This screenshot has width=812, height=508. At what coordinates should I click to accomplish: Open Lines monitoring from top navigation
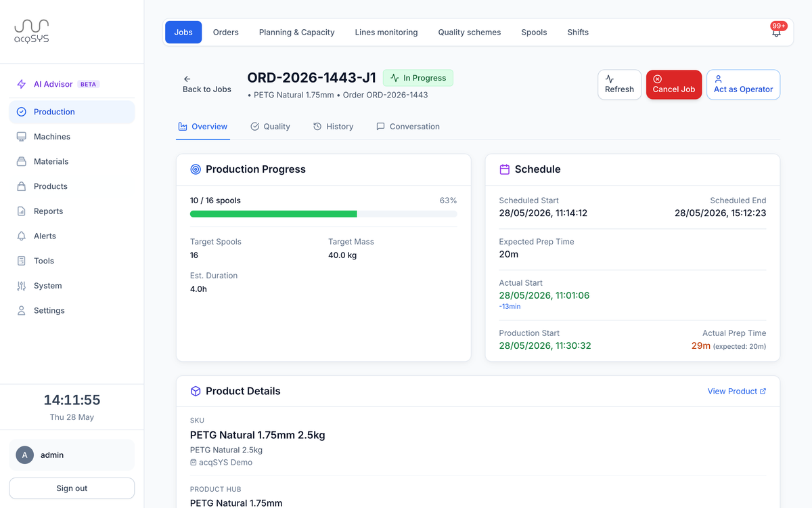[x=386, y=32]
